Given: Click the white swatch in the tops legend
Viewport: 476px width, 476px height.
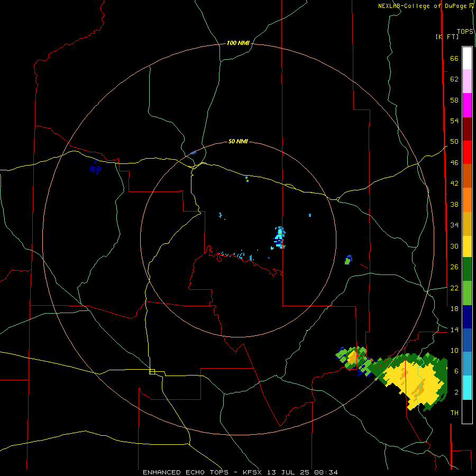Looking at the screenshot, I should click(467, 58).
